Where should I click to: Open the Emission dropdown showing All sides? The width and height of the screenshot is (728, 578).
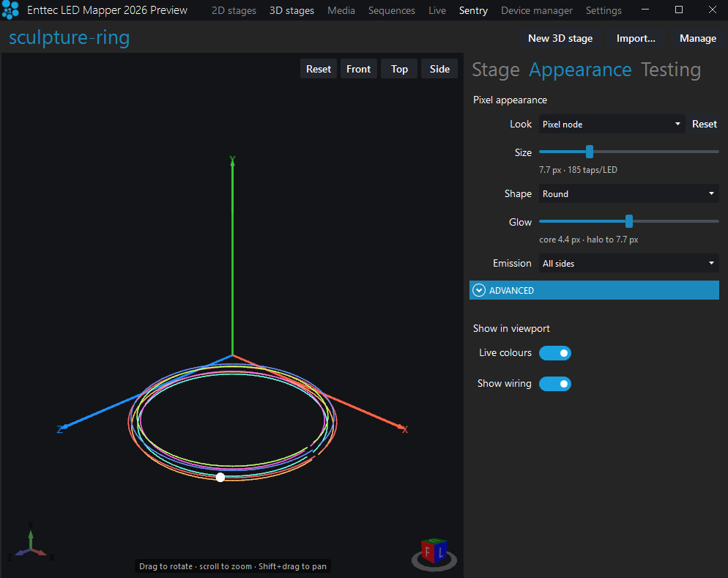point(628,263)
